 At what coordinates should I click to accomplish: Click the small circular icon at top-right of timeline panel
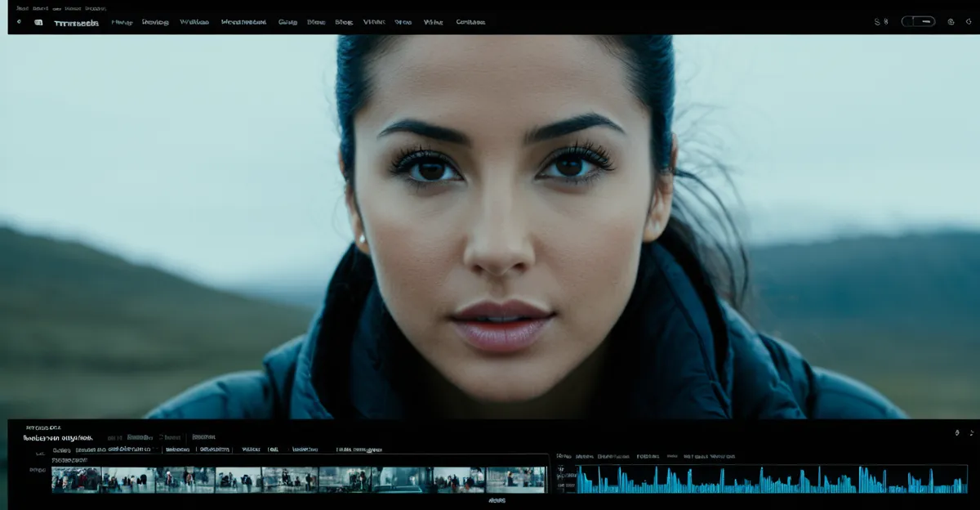957,432
